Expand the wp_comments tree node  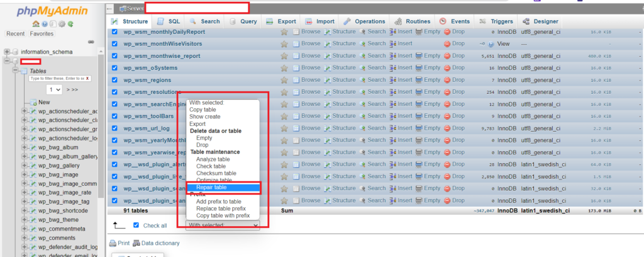(x=25, y=237)
